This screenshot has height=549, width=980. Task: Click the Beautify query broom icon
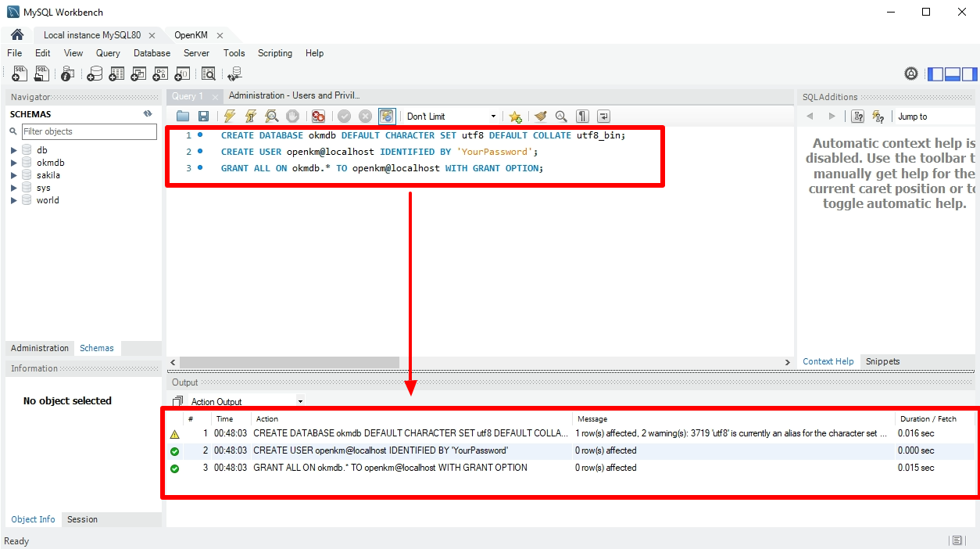coord(540,117)
